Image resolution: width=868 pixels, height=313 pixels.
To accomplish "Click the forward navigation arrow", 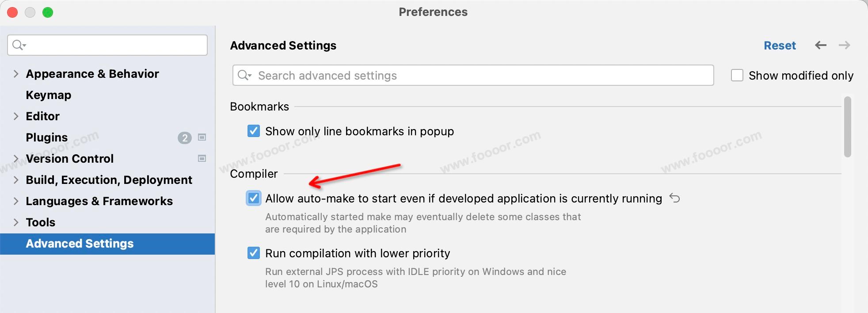I will (x=844, y=45).
